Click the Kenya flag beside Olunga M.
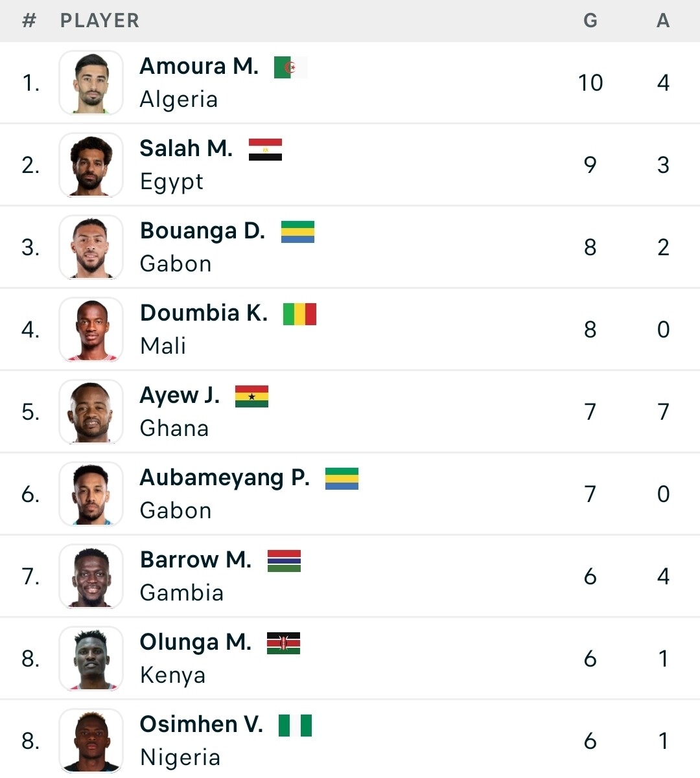 tap(283, 643)
